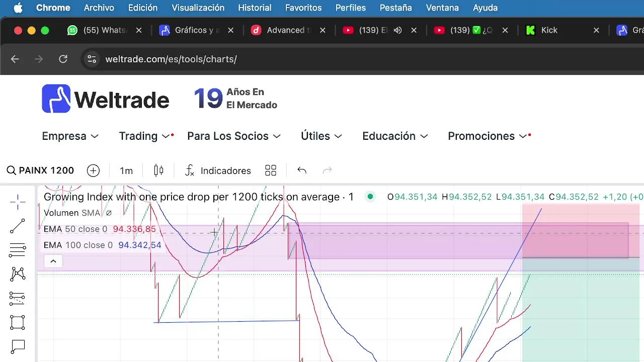This screenshot has height=362, width=644.
Task: Open the indicator templates grid
Action: click(271, 170)
